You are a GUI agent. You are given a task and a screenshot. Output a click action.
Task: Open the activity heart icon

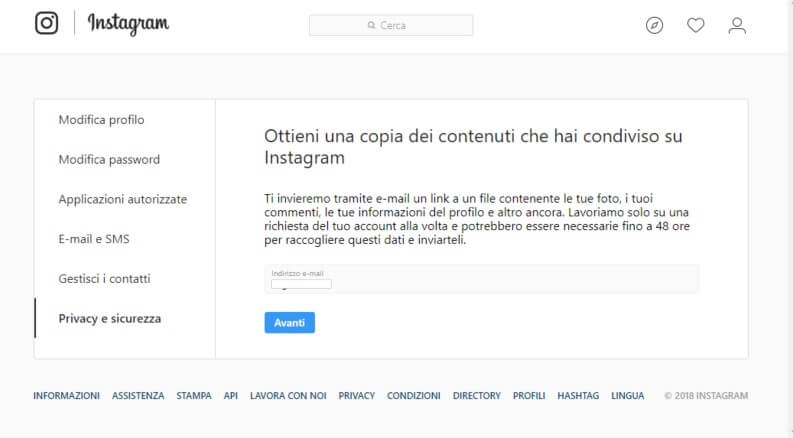pos(695,25)
